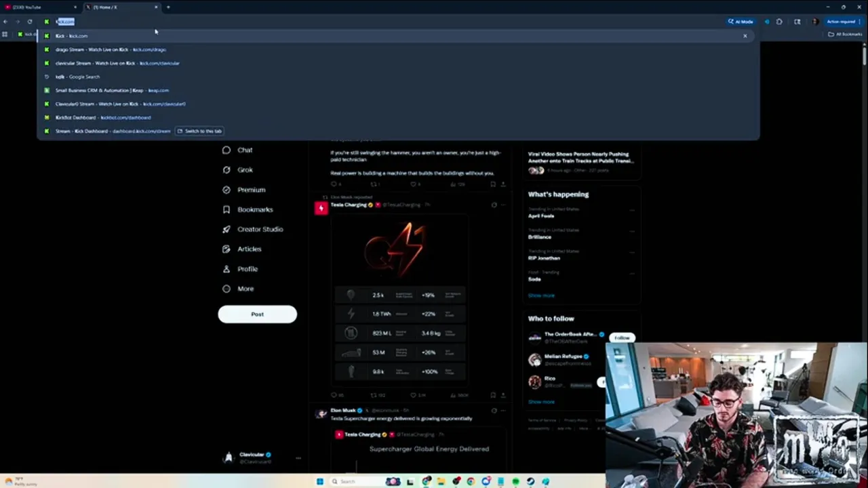Screen dimensions: 868x488
Task: Open the All Bookmarks folder
Action: tap(845, 34)
